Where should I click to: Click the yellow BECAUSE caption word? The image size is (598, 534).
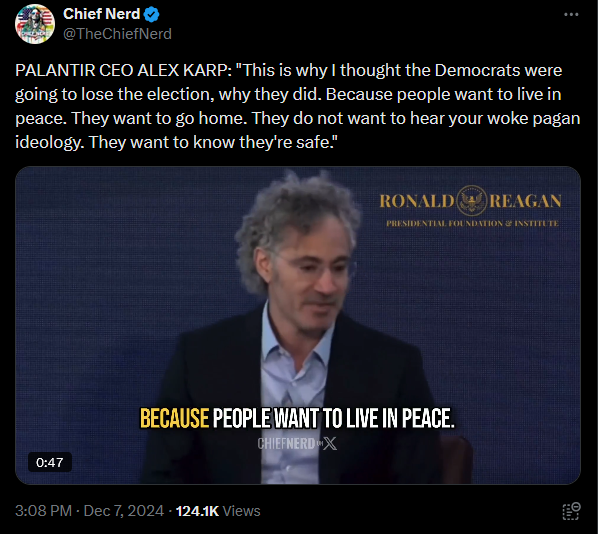coord(174,418)
